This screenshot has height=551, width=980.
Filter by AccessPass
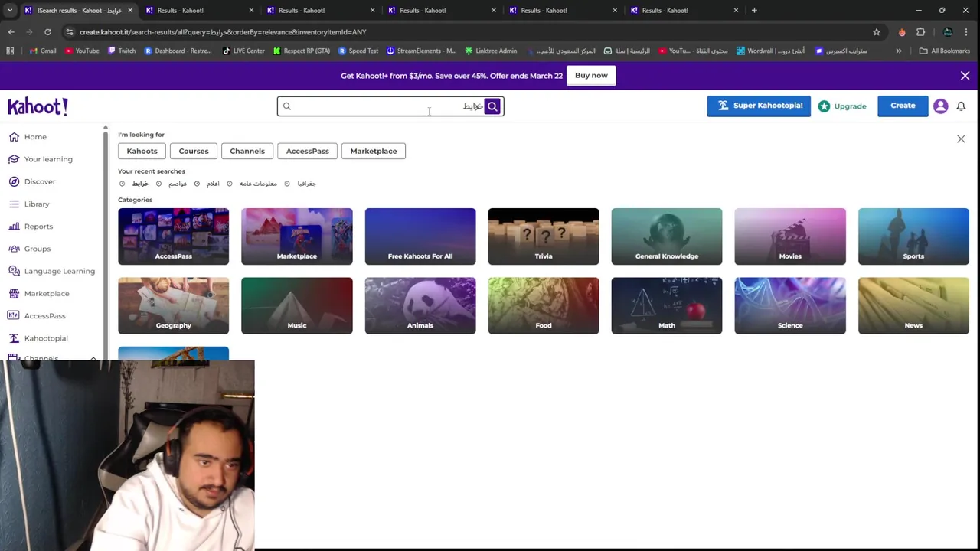pos(307,151)
